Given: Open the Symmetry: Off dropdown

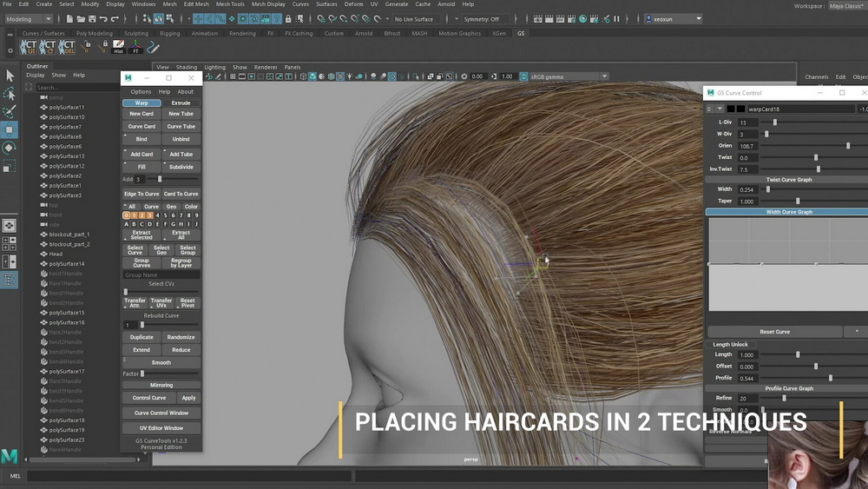Looking at the screenshot, I should click(485, 19).
